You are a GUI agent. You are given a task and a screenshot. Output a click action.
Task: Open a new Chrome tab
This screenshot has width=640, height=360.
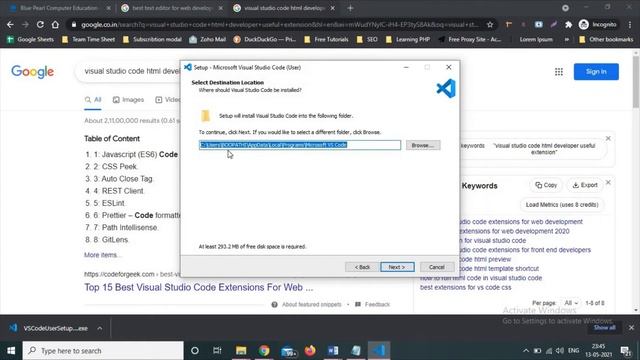350,8
